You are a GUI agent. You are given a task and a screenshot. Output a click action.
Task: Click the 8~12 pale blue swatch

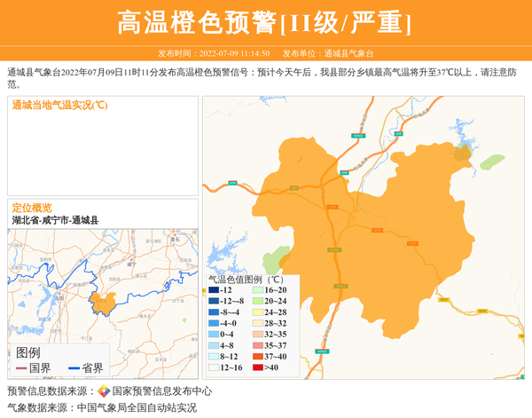(x=214, y=357)
